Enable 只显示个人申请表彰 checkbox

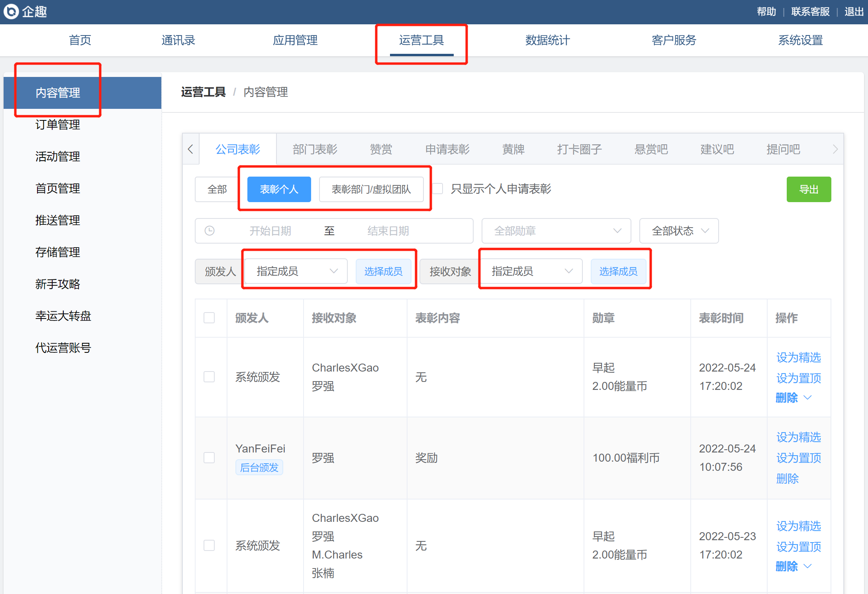pyautogui.click(x=437, y=189)
